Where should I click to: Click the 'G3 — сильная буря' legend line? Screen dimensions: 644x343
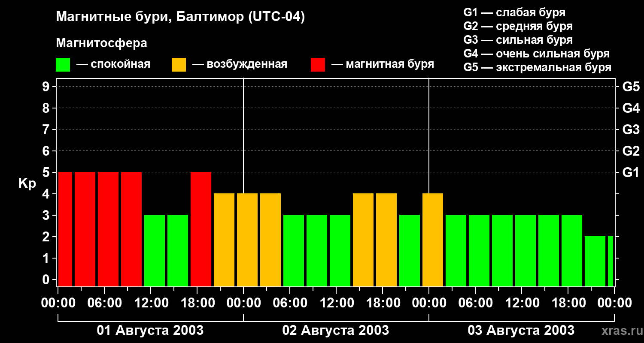(518, 40)
